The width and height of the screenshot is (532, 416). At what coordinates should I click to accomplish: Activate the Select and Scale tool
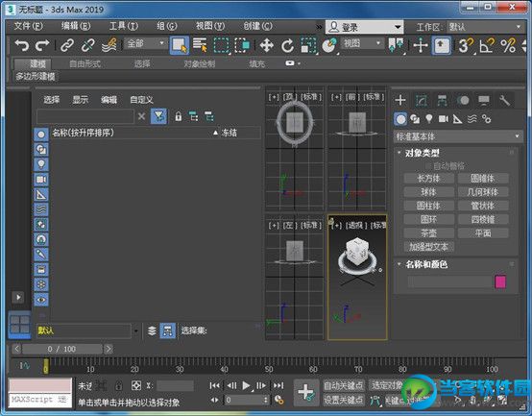(308, 45)
